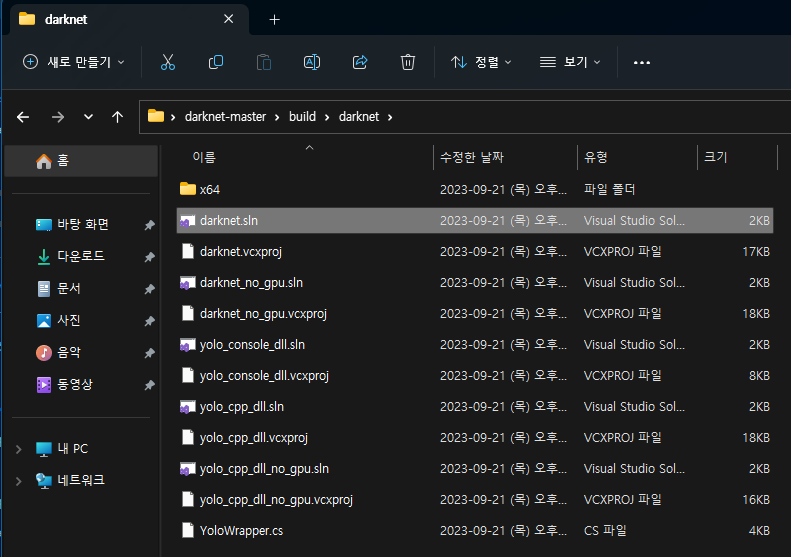Expand chevron after darknet-master in path

277,118
